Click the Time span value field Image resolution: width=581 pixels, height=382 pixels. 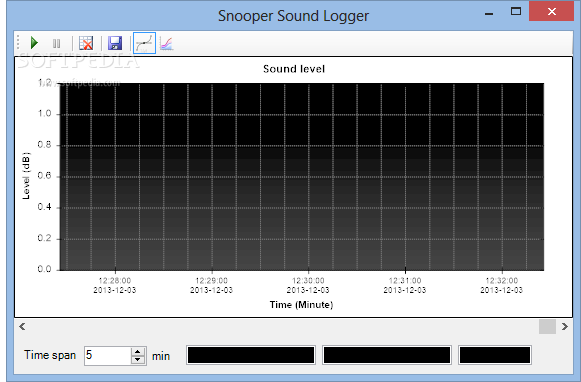coord(107,356)
